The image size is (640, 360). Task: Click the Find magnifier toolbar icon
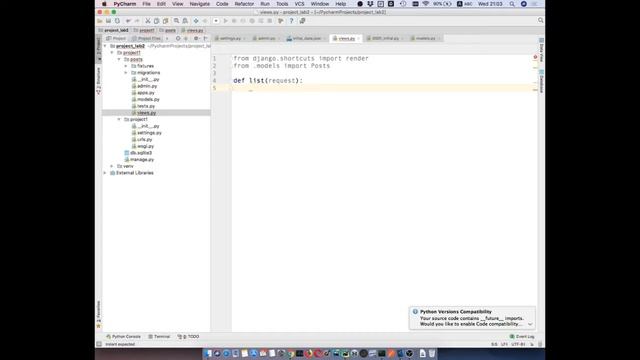tap(176, 21)
